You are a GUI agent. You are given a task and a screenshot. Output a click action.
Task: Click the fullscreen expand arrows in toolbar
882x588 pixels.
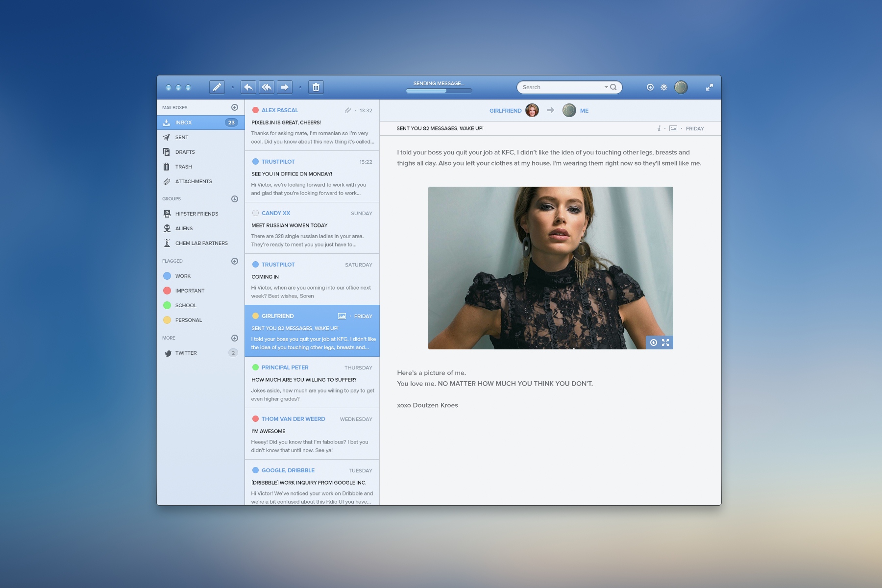point(709,87)
